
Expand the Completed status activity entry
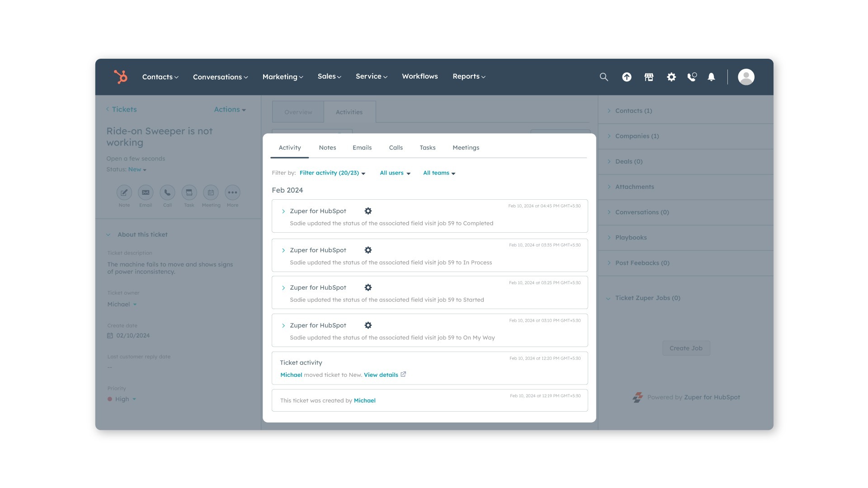(x=283, y=211)
